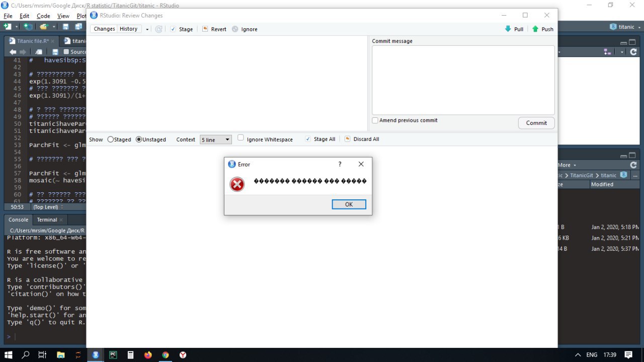Close the Titanic file.R tab
Screen dimensions: 644x362
click(53, 41)
